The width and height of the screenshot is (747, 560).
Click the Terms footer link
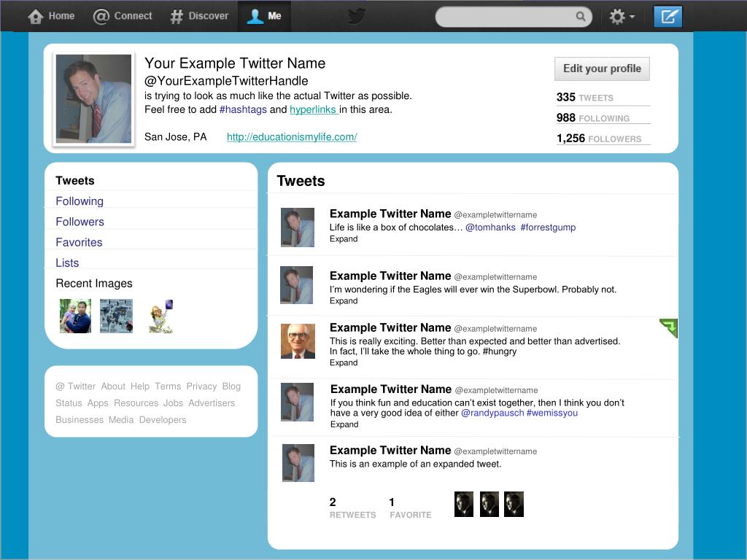[x=168, y=386]
